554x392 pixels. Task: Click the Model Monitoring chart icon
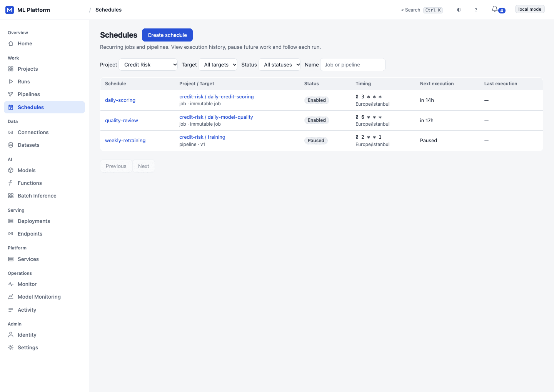pos(11,297)
